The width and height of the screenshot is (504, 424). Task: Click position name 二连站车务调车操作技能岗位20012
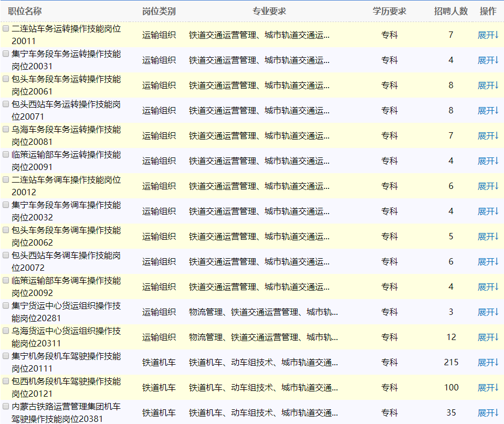point(66,186)
